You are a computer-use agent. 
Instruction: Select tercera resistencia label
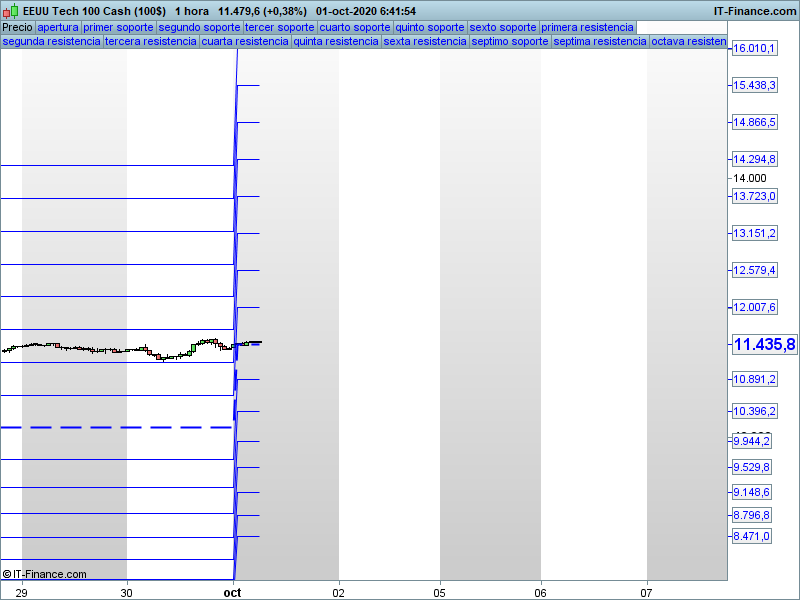click(x=151, y=41)
